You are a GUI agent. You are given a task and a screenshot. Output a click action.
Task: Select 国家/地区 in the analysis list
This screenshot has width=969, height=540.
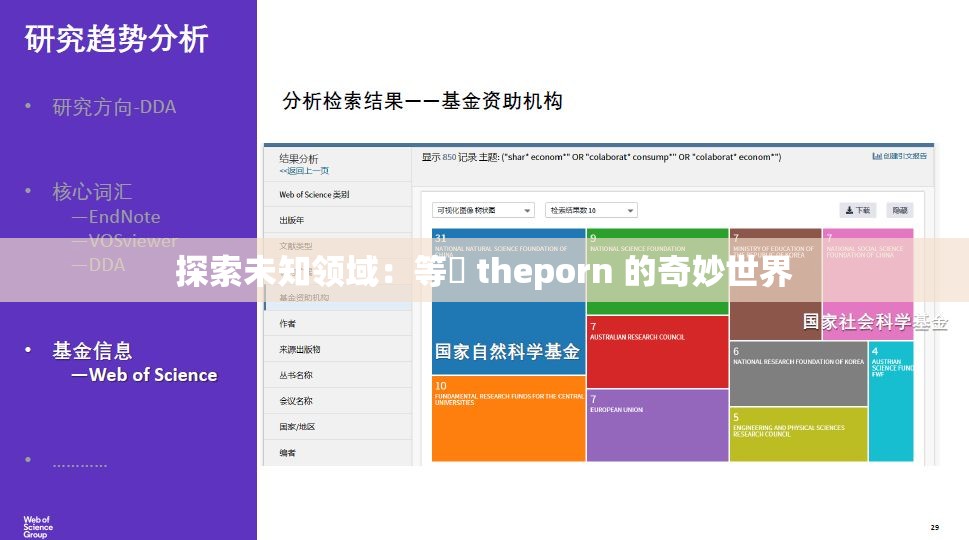click(x=337, y=427)
